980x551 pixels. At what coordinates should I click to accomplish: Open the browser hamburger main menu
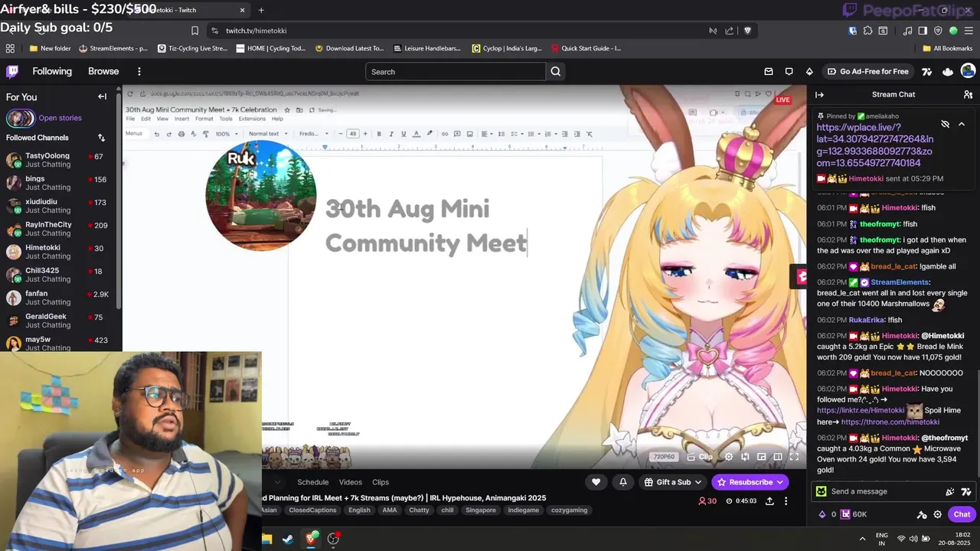click(969, 31)
